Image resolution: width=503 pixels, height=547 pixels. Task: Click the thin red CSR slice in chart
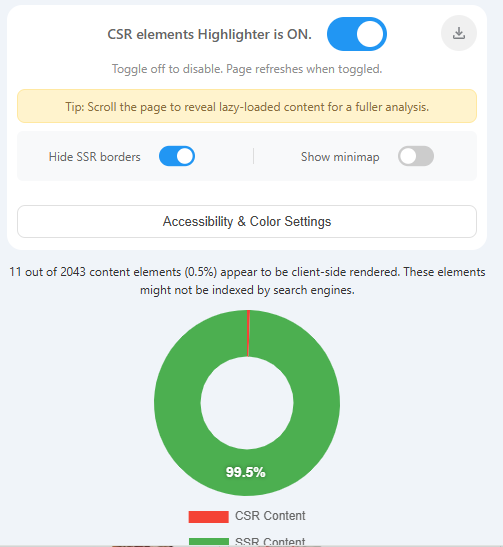248,333
